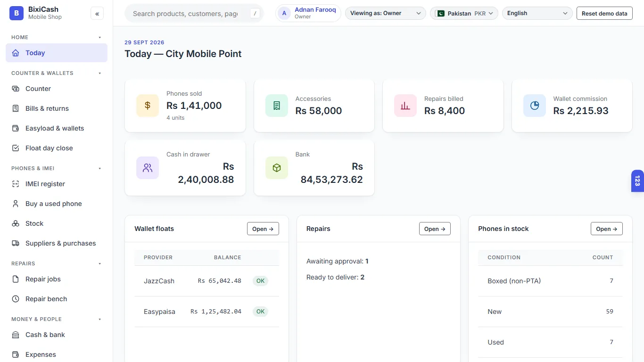The image size is (644, 362).
Task: Open the Viewing as: Owner dropdown
Action: click(x=386, y=13)
